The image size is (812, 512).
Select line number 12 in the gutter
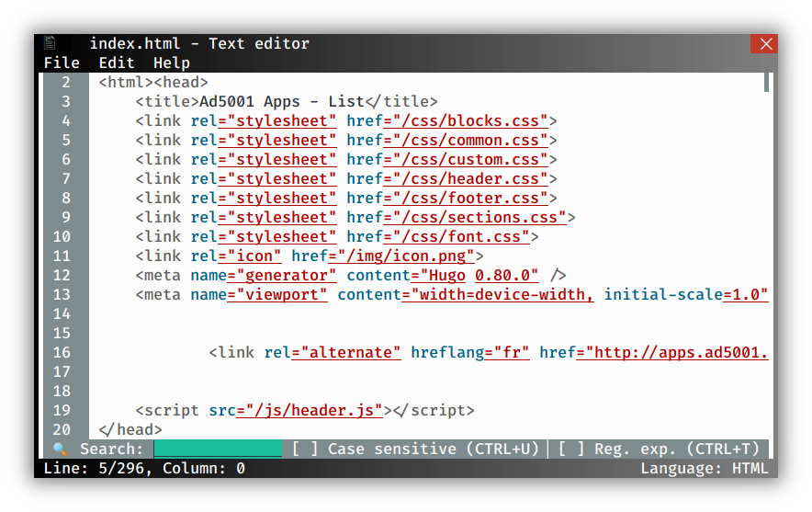(x=62, y=275)
